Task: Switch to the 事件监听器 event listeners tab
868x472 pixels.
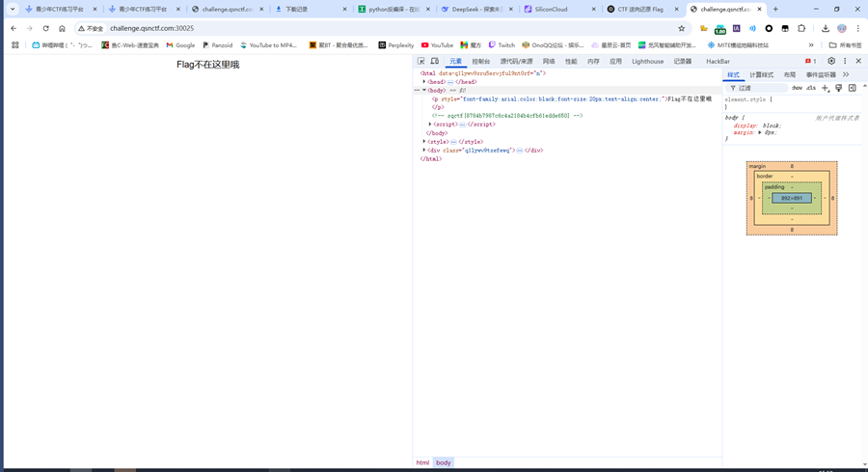Action: point(821,74)
